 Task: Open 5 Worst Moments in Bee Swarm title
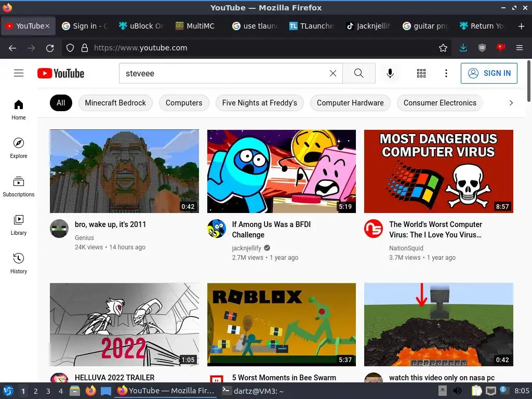click(x=284, y=378)
